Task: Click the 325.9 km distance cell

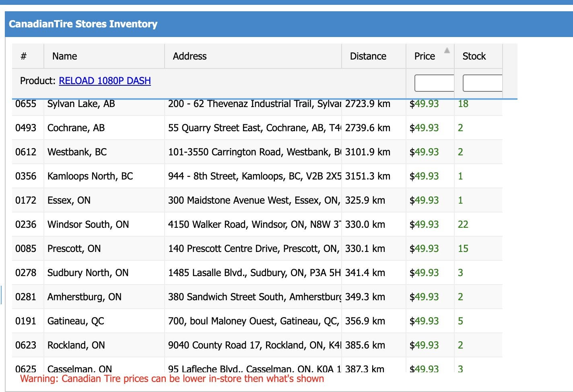Action: pyautogui.click(x=365, y=200)
